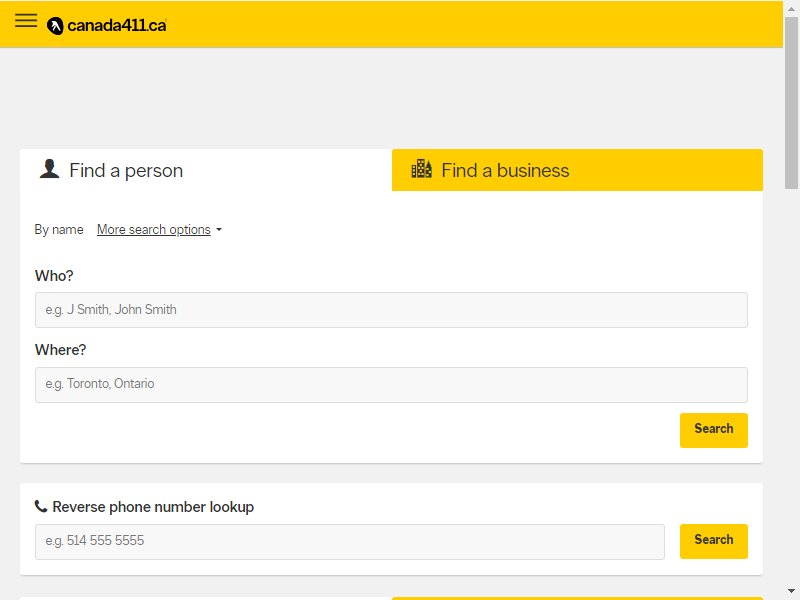Click the canada411 walking fingers logo icon

pyautogui.click(x=55, y=26)
